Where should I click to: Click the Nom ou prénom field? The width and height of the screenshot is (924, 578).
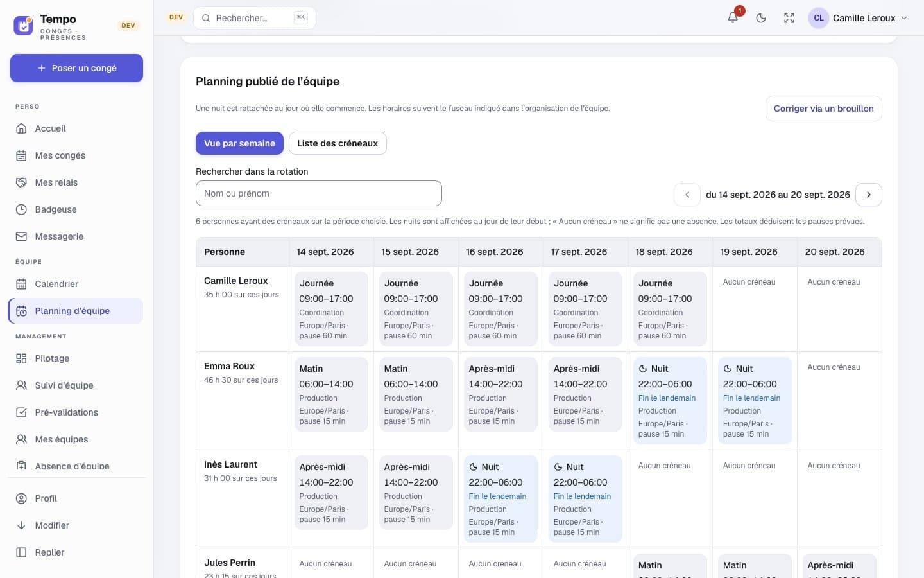[319, 193]
